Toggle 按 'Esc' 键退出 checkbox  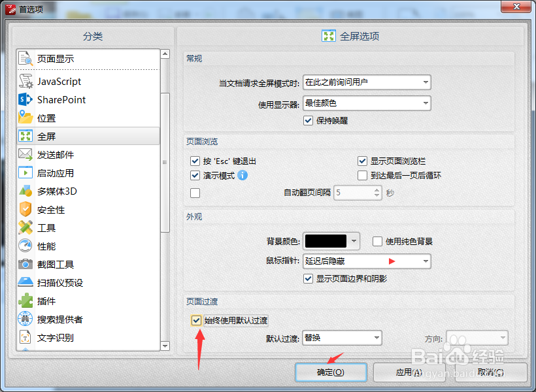[x=195, y=161]
